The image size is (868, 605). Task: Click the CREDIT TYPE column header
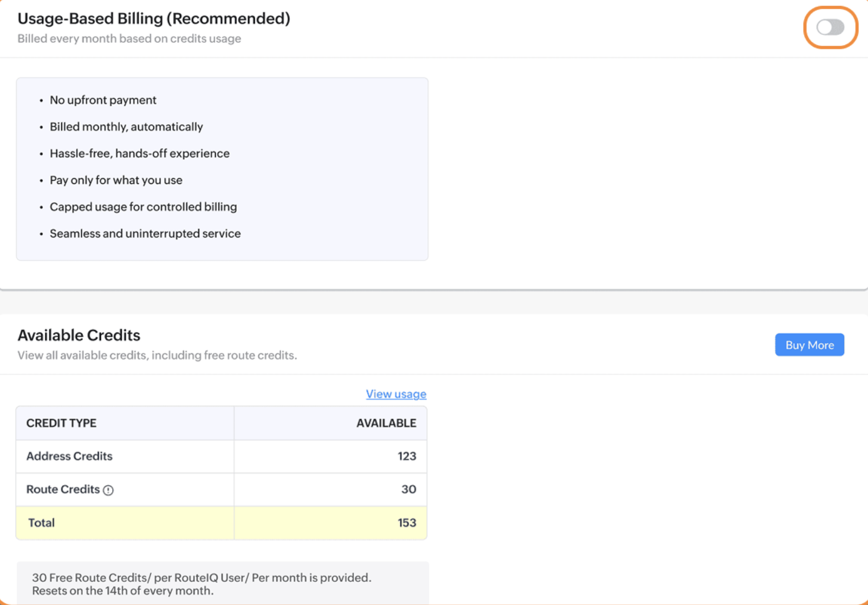61,423
